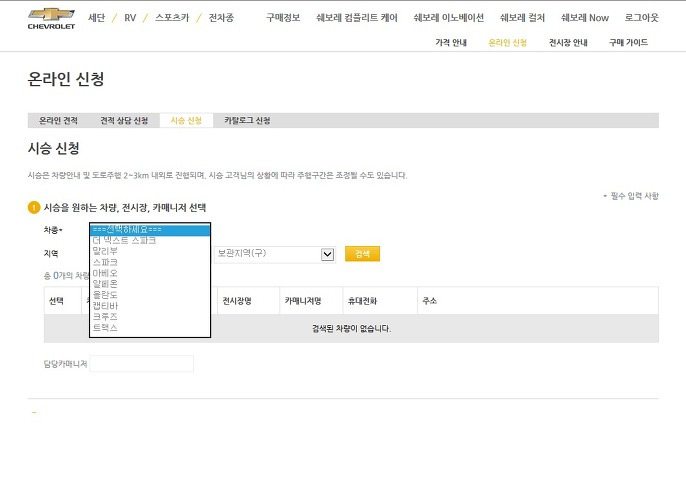This screenshot has width=686, height=483.
Task: Go to 가격 안내 submenu
Action: click(x=451, y=42)
